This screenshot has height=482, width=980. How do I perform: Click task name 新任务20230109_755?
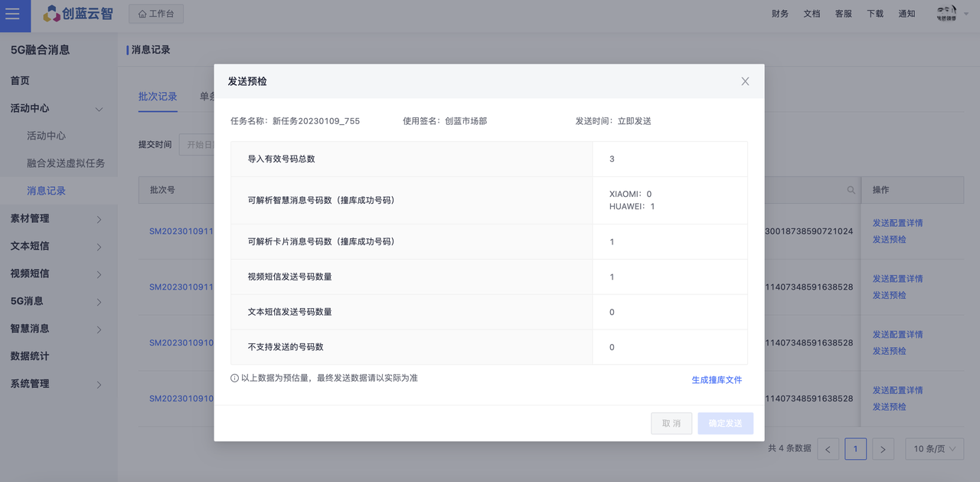coord(316,121)
